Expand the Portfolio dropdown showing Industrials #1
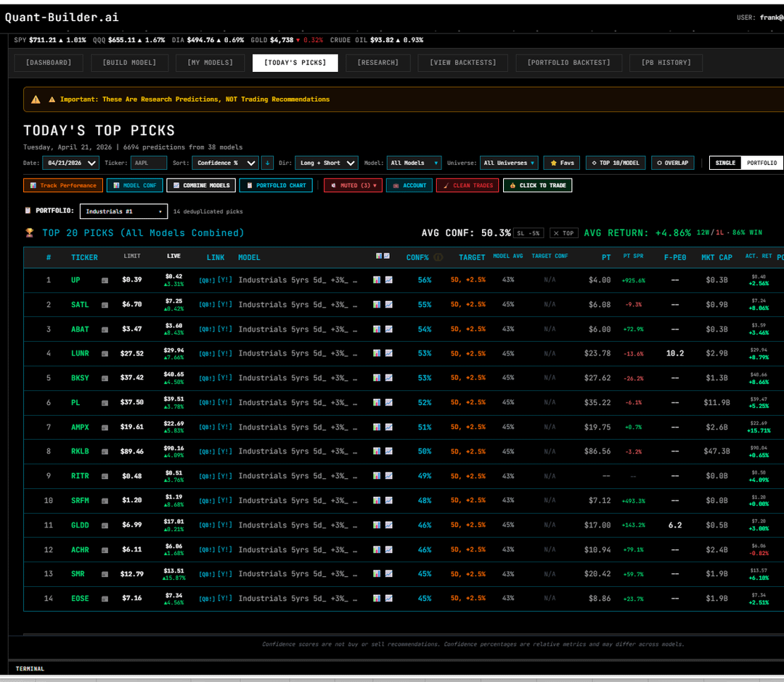 (x=124, y=211)
